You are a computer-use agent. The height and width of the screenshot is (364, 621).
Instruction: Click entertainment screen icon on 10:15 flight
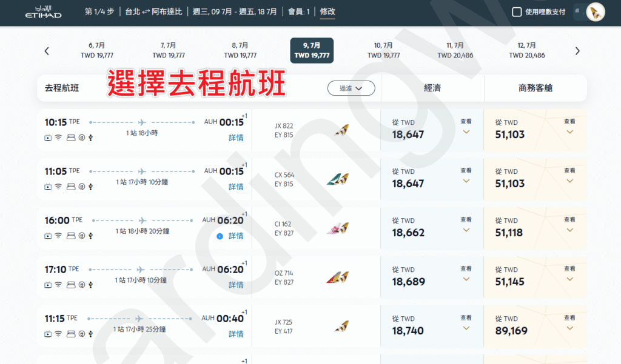click(x=48, y=137)
